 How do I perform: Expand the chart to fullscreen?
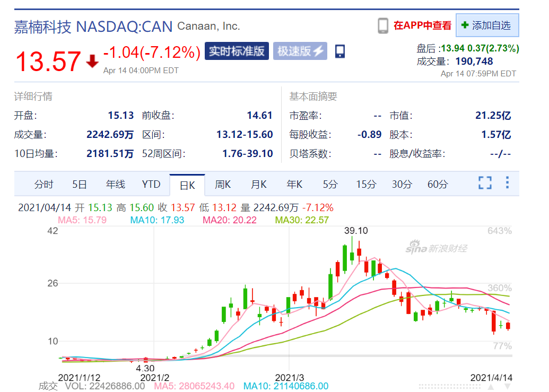pos(485,182)
